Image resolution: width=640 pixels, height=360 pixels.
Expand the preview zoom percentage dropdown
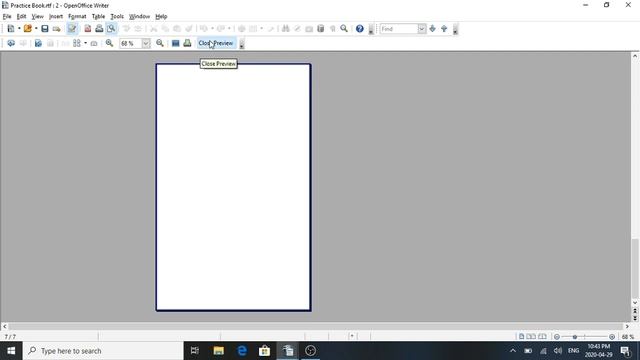[146, 43]
